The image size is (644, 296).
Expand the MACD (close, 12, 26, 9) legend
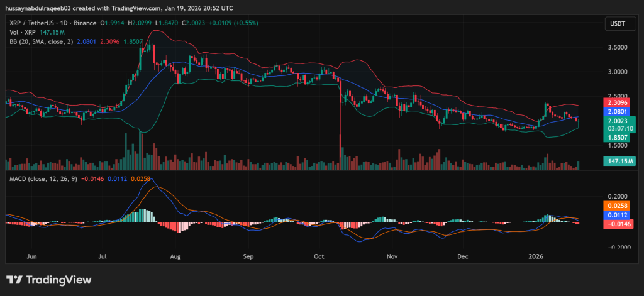tap(44, 179)
